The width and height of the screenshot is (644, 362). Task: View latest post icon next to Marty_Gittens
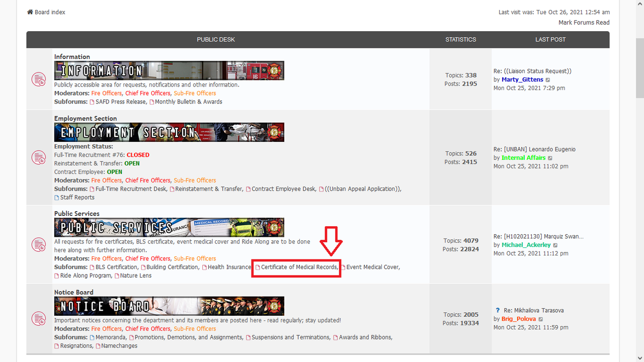(x=548, y=80)
